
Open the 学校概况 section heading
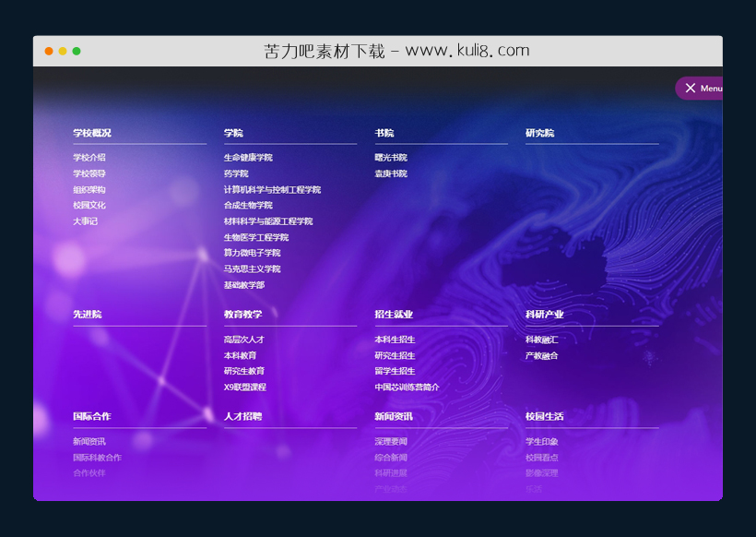92,133
